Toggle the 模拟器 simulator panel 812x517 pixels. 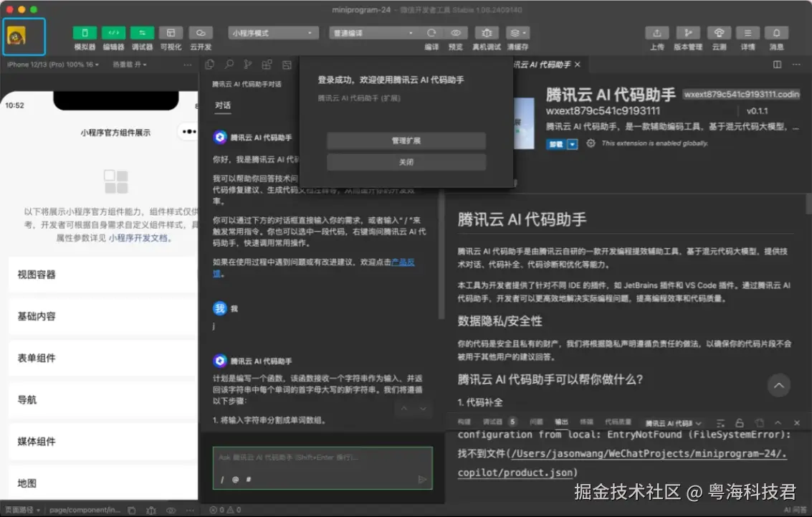point(85,33)
